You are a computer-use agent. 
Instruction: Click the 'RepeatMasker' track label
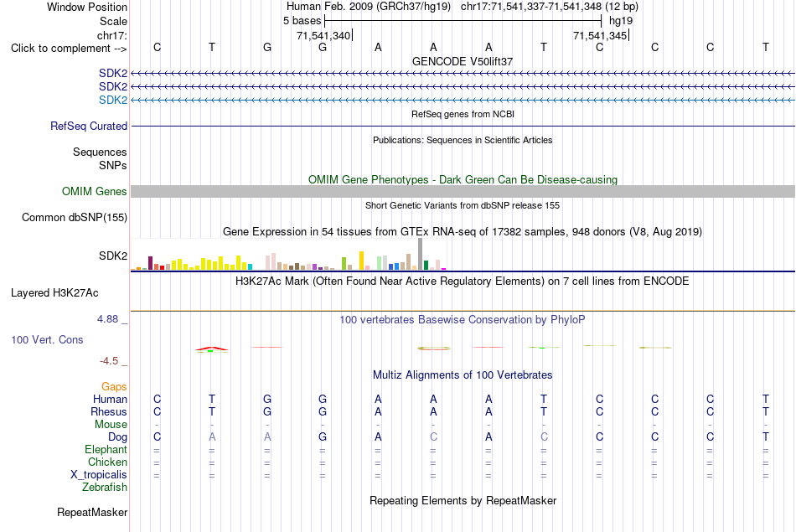tap(92, 513)
